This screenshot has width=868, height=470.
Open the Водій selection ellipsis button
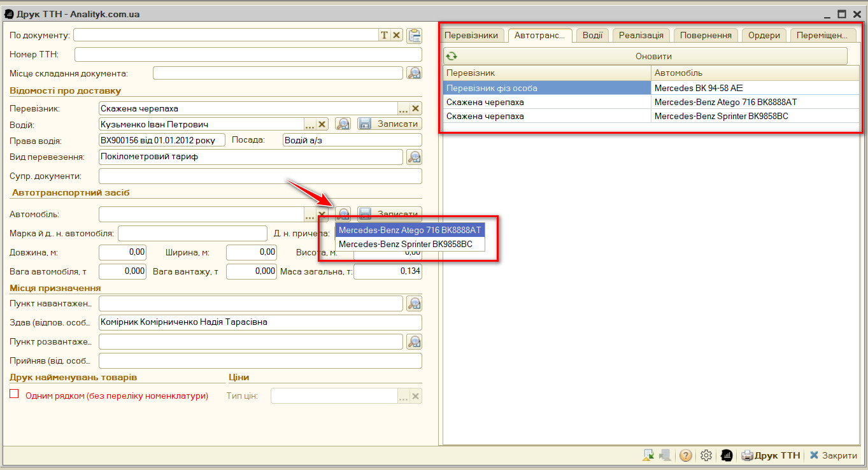click(x=310, y=124)
